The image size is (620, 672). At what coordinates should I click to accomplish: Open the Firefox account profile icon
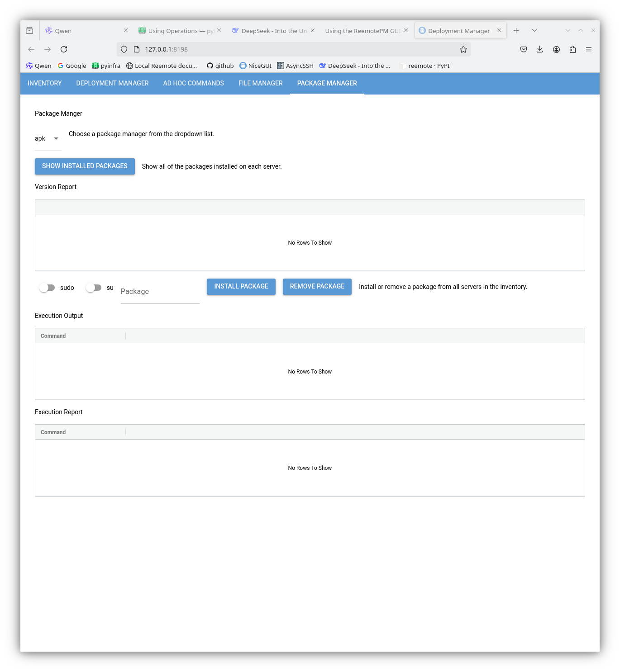coord(556,49)
